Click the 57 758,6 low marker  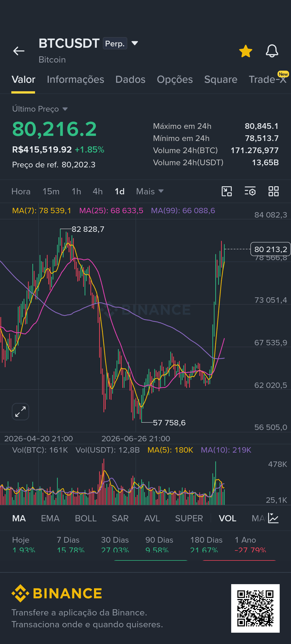[x=169, y=422]
